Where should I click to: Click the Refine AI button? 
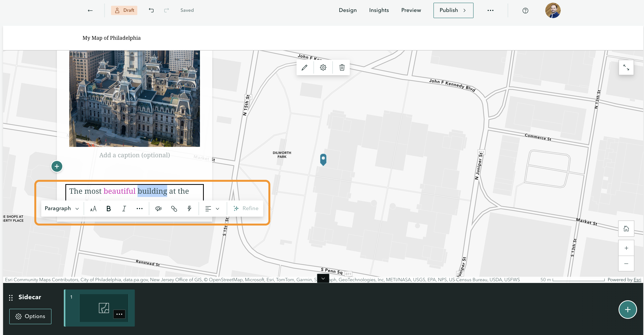[246, 209]
